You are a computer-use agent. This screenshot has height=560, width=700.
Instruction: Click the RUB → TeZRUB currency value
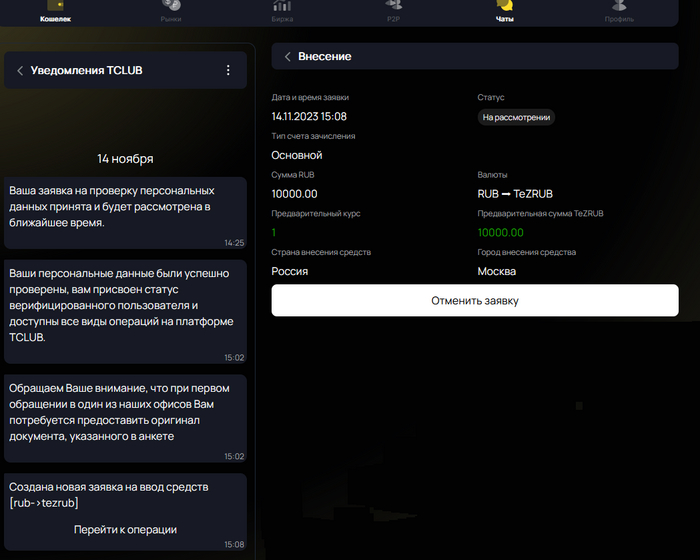(x=515, y=194)
